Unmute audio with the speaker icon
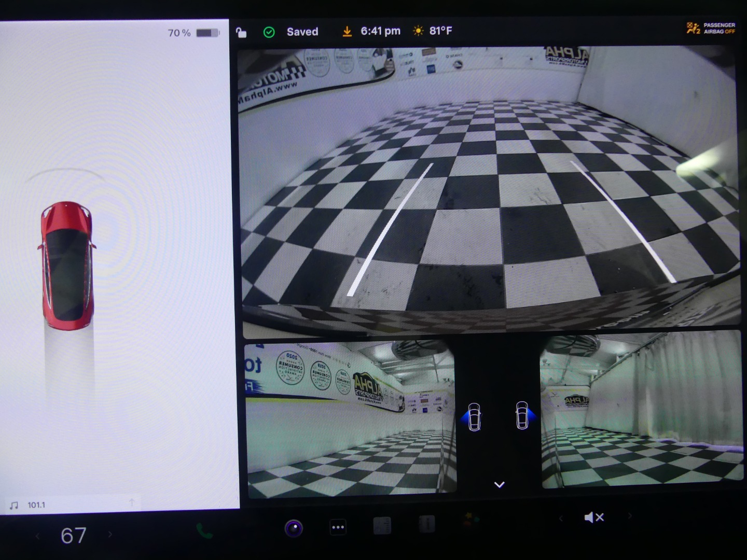 coord(593,517)
